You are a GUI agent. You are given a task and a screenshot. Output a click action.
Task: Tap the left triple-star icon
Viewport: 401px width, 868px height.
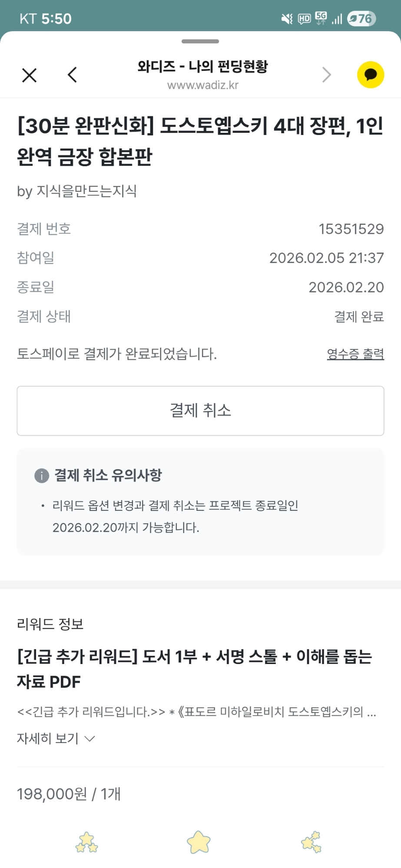(x=87, y=842)
